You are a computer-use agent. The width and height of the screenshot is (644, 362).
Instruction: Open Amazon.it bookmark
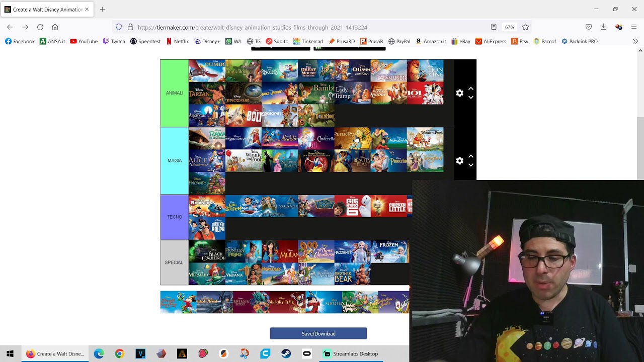pos(431,41)
